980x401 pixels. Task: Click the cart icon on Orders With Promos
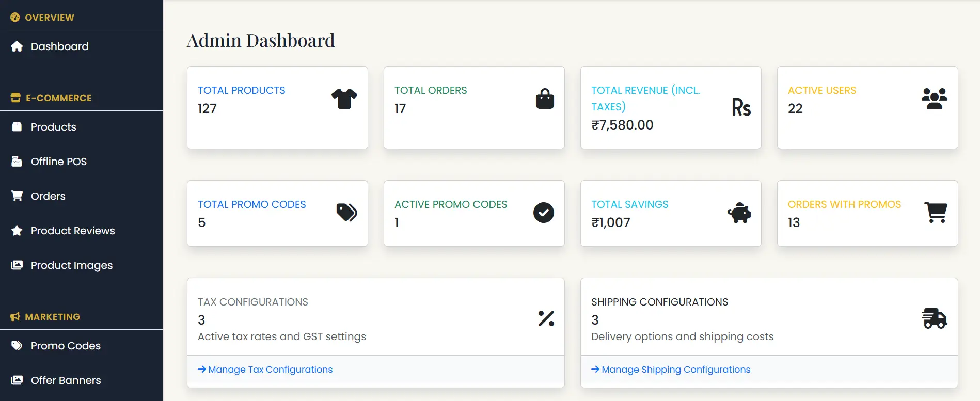coord(936,213)
